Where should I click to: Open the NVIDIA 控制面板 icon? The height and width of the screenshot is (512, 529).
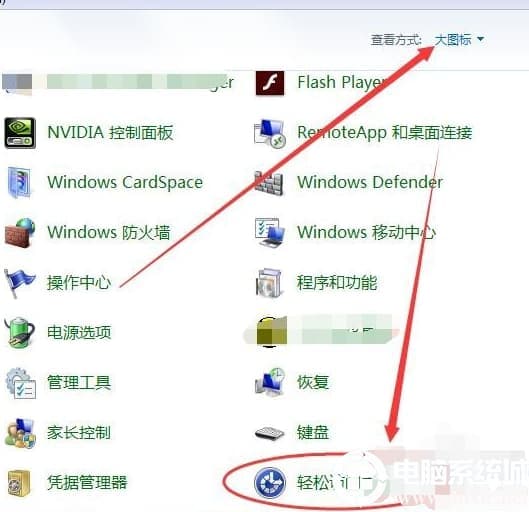tap(20, 133)
